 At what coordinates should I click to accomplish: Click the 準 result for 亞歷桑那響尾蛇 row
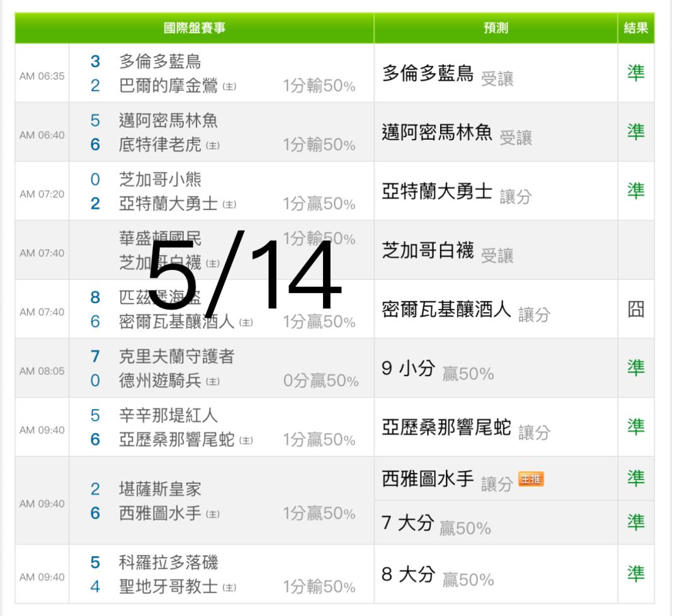tap(636, 427)
